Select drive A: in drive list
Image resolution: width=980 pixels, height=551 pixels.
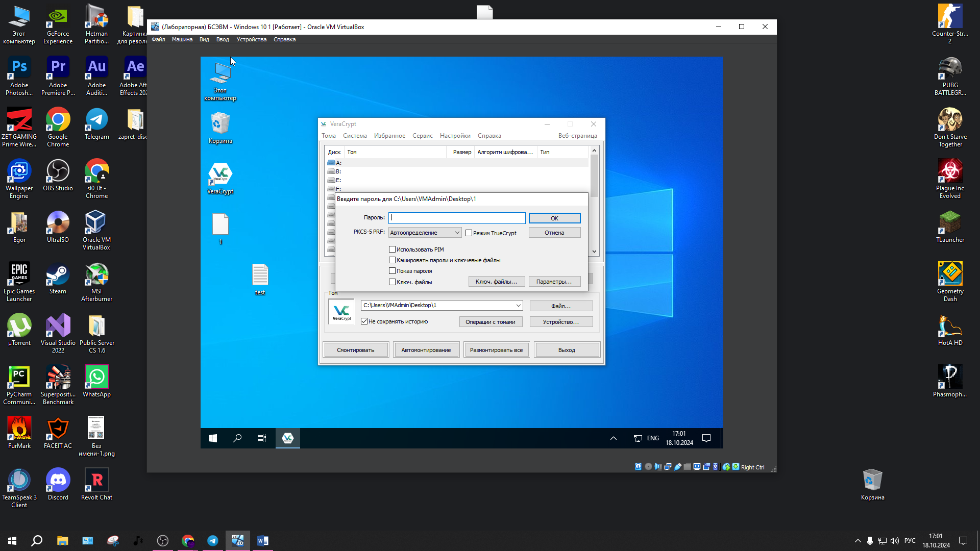457,163
